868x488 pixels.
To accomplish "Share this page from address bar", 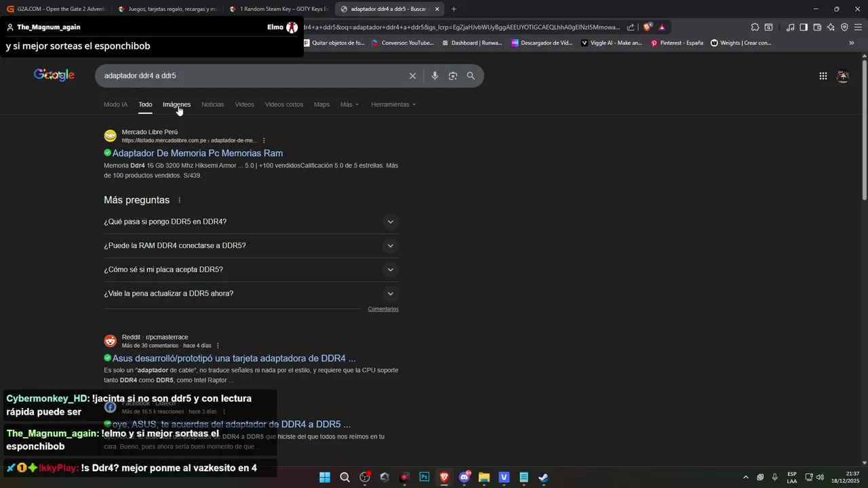I will 631,27.
